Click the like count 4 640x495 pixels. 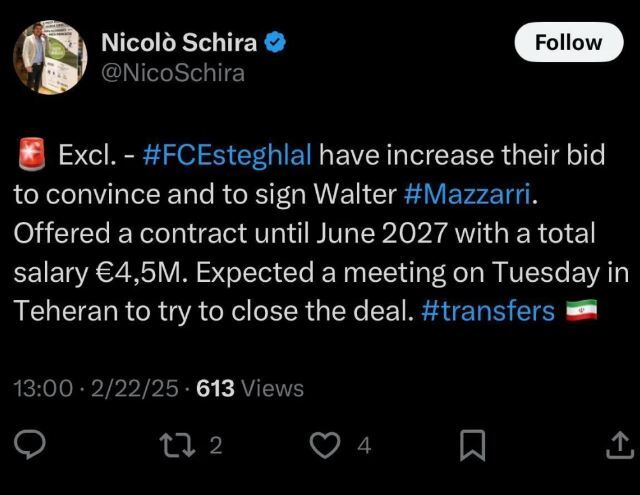(x=364, y=445)
